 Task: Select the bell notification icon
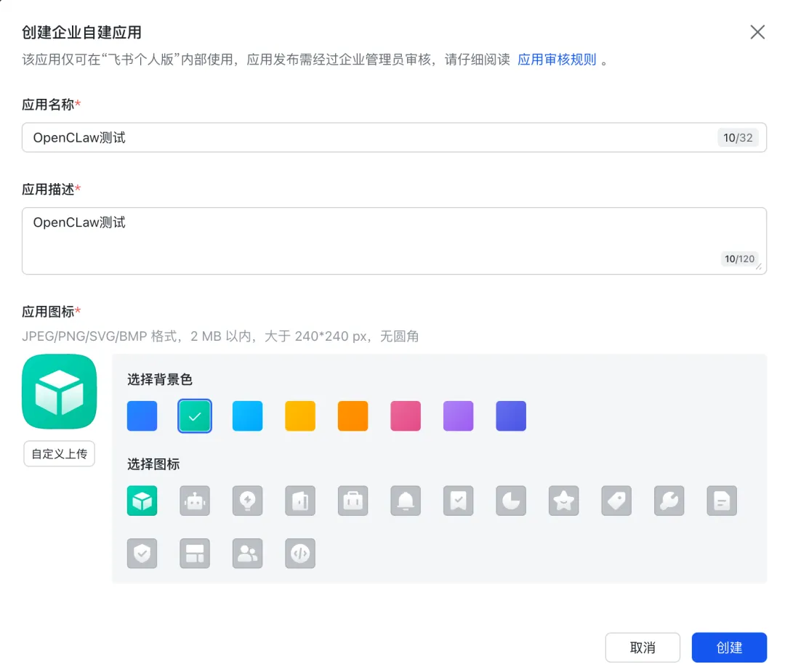[x=406, y=501]
